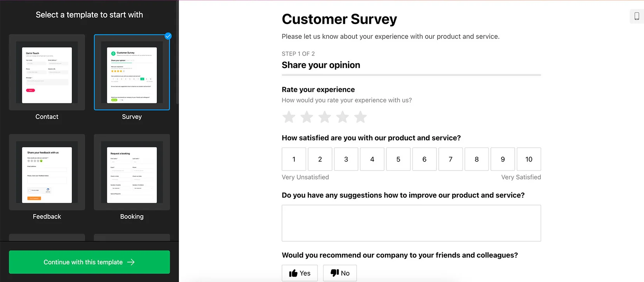Click the arrow on Continue button
This screenshot has height=282, width=644.
pyautogui.click(x=131, y=262)
